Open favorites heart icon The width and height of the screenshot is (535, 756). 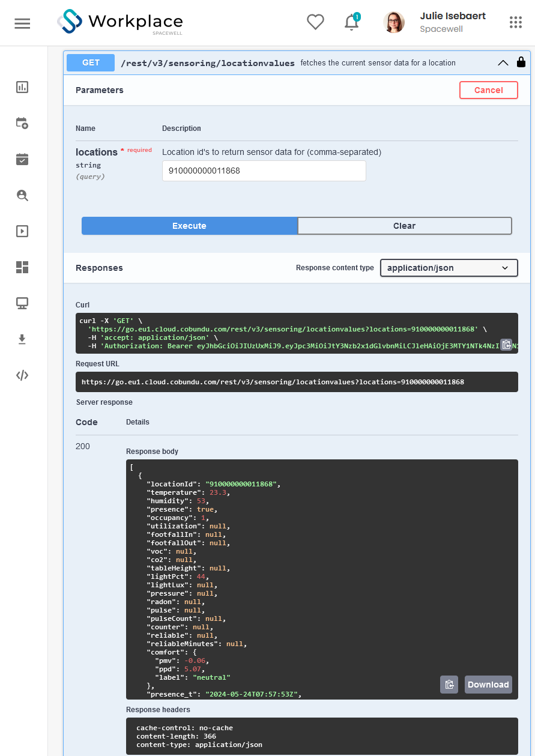point(316,22)
